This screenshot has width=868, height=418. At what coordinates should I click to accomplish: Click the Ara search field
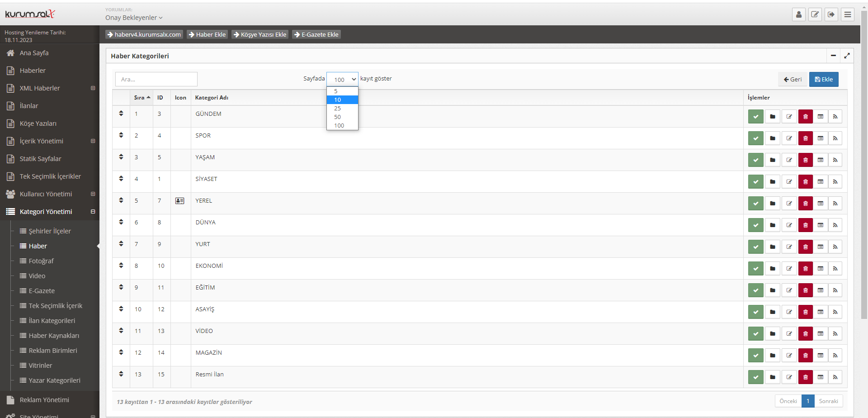coord(156,79)
